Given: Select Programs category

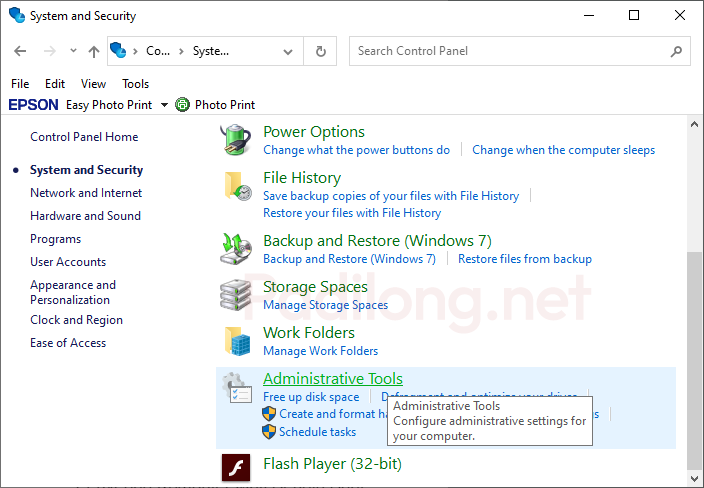Looking at the screenshot, I should click(56, 239).
